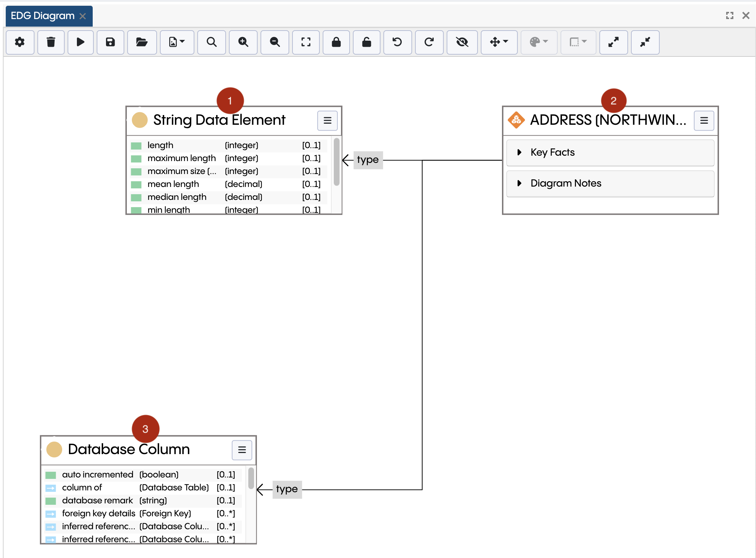Undo the last diagram change
Screen dimensions: 756x558
397,42
